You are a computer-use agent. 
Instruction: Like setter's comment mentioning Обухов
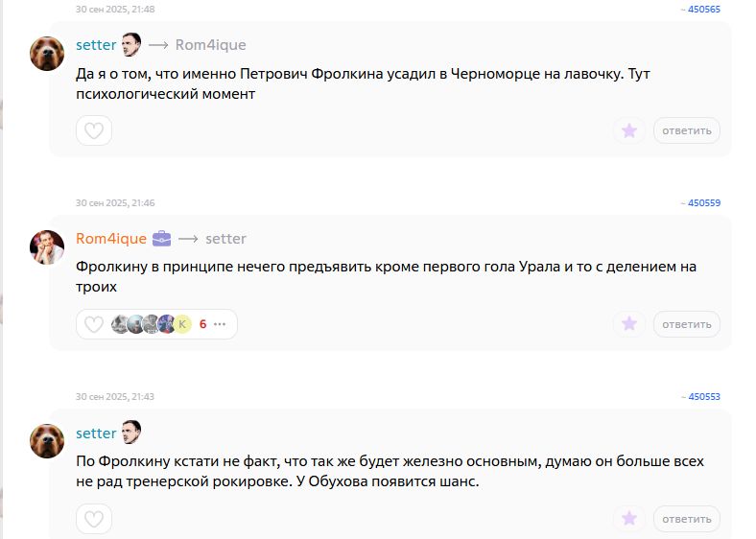[x=94, y=519]
